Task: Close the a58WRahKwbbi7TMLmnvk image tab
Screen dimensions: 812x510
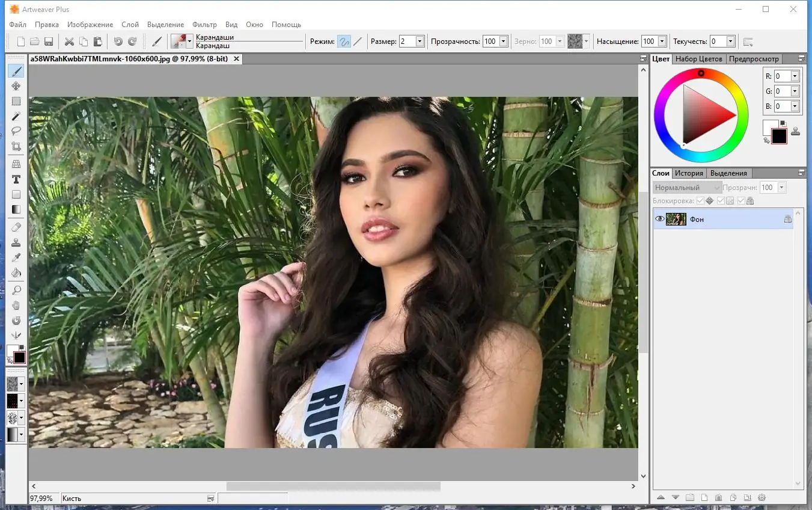Action: point(236,59)
